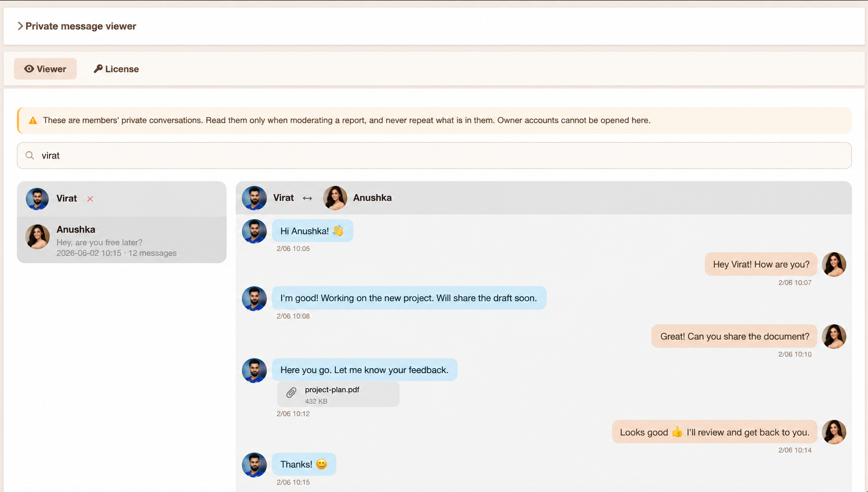Expand the Private message viewer chevron
Screen dimensions: 868x492
(x=20, y=26)
